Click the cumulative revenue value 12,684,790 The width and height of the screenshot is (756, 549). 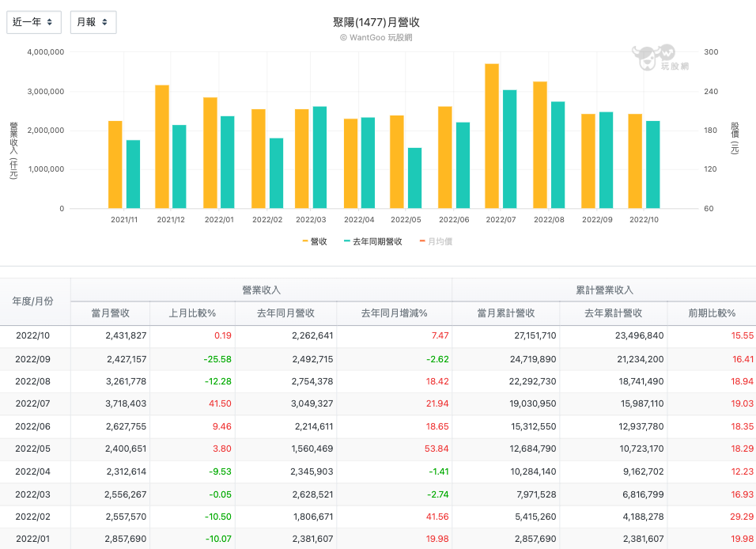533,449
